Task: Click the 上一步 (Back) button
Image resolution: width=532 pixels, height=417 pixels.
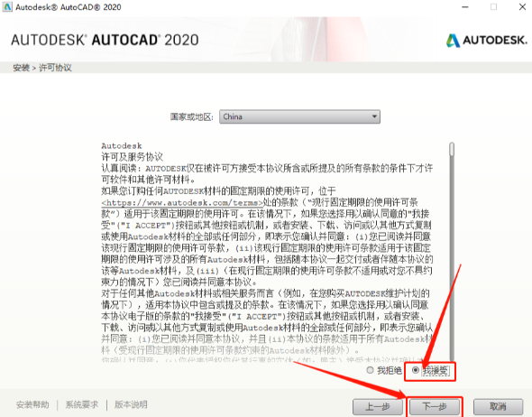Action: point(378,406)
